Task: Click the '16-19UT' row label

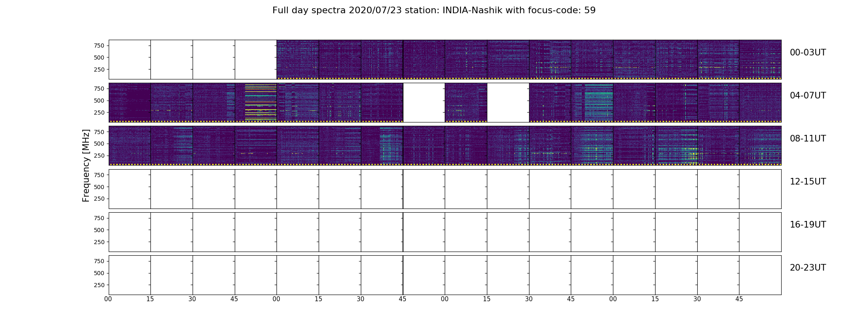Action: point(808,225)
